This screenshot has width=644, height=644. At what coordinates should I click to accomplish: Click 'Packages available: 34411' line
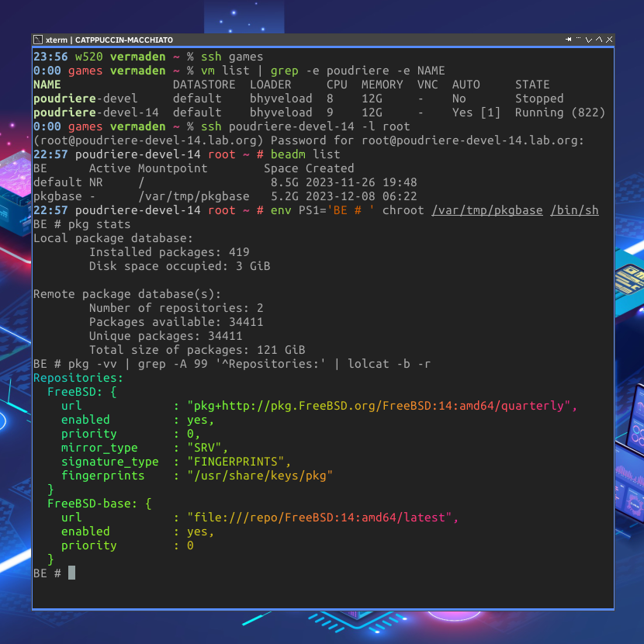point(176,322)
